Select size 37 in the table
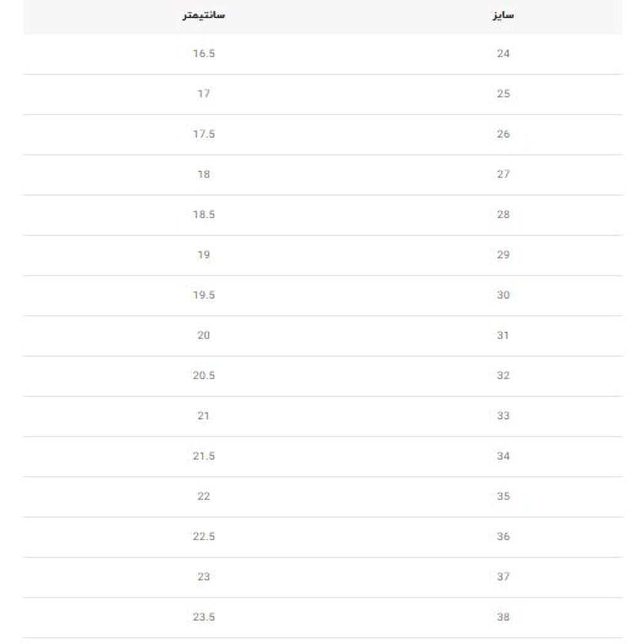This screenshot has height=644, width=644. pyautogui.click(x=503, y=577)
